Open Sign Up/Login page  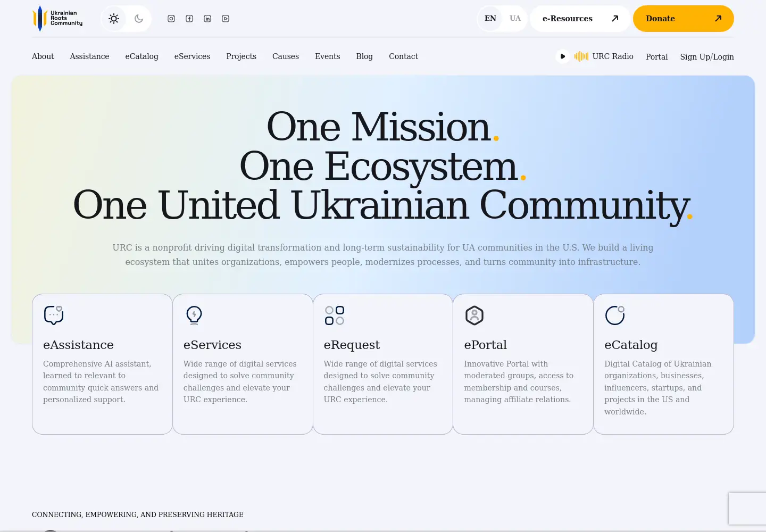click(x=707, y=57)
